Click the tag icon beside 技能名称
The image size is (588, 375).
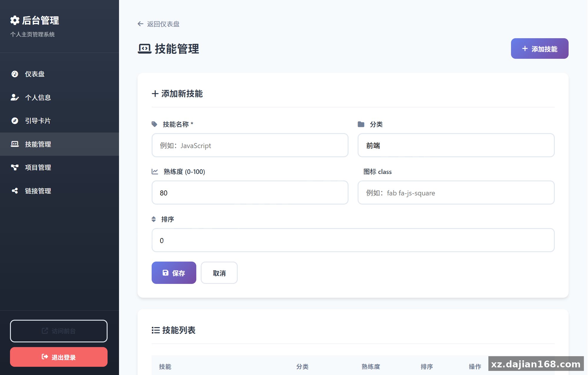154,124
